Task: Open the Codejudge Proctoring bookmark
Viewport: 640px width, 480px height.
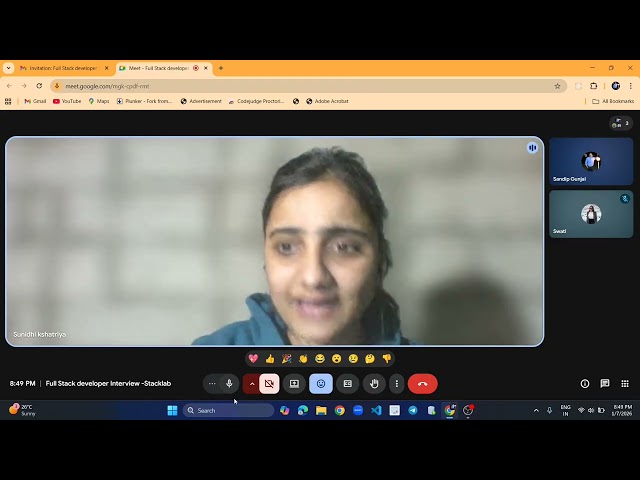Action: [256, 101]
